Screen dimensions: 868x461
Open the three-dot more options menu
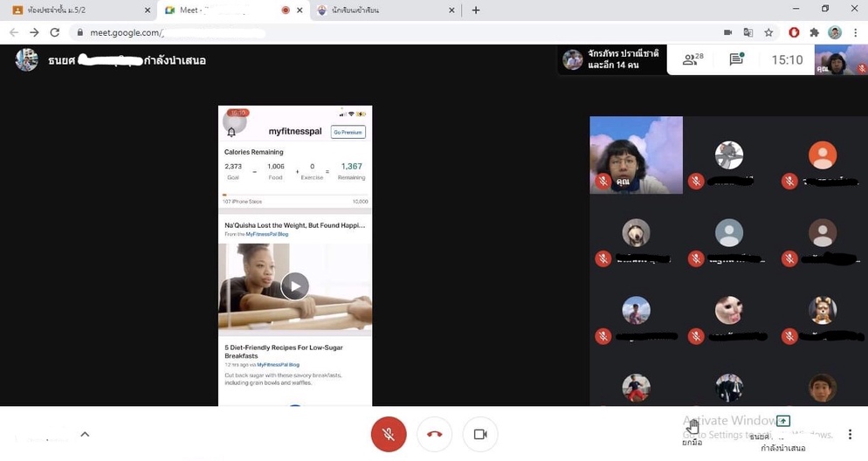tap(850, 434)
